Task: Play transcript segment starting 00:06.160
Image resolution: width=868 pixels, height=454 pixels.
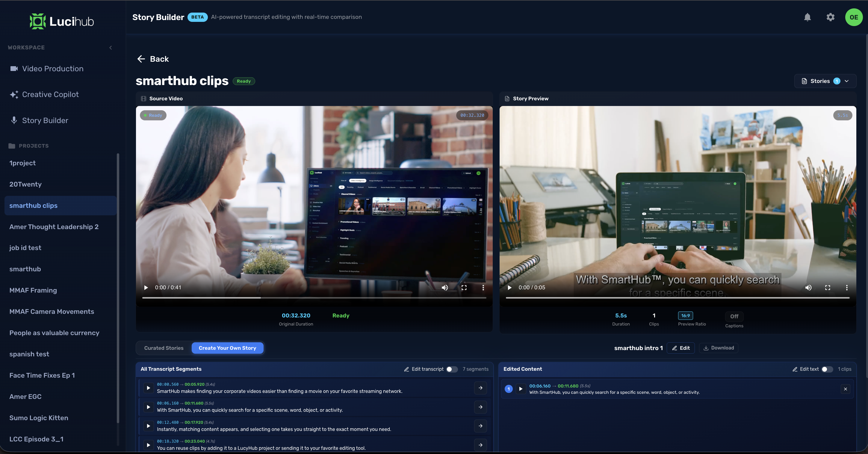Action: coord(148,407)
